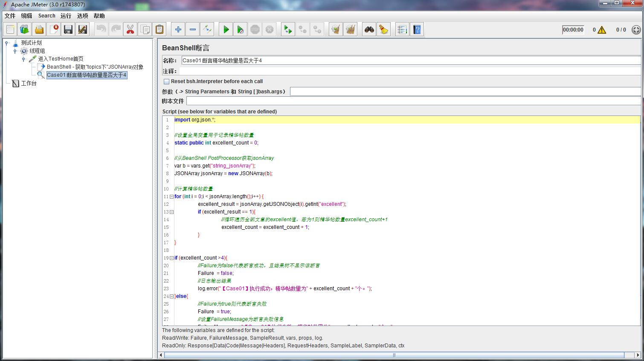Click Save As toolbar icon
The height and width of the screenshot is (361, 644).
point(83,29)
